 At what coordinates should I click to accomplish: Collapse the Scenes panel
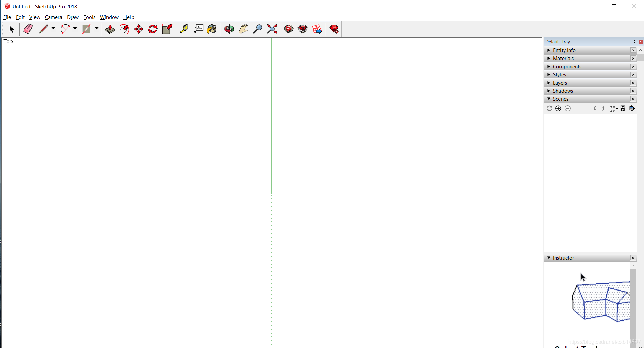(x=549, y=99)
